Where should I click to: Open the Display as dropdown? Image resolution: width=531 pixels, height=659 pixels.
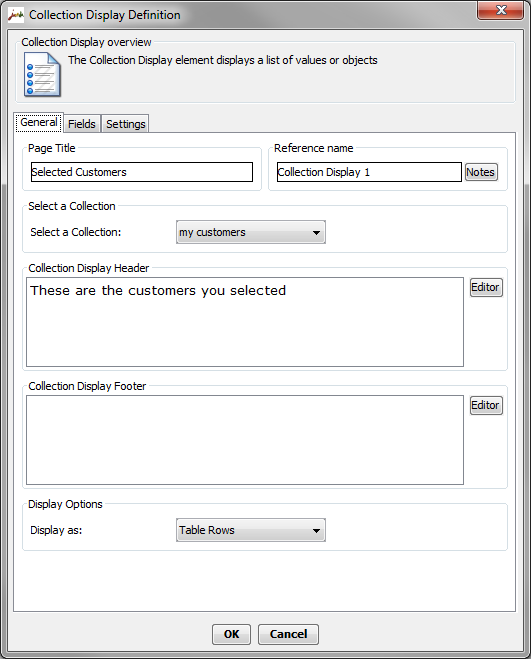coord(251,530)
